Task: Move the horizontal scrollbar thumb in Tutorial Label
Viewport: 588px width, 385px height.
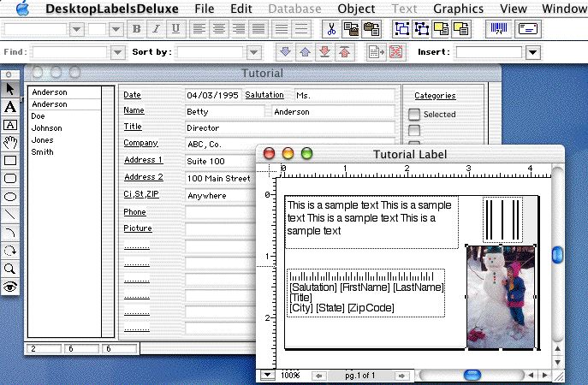Action: tap(472, 375)
